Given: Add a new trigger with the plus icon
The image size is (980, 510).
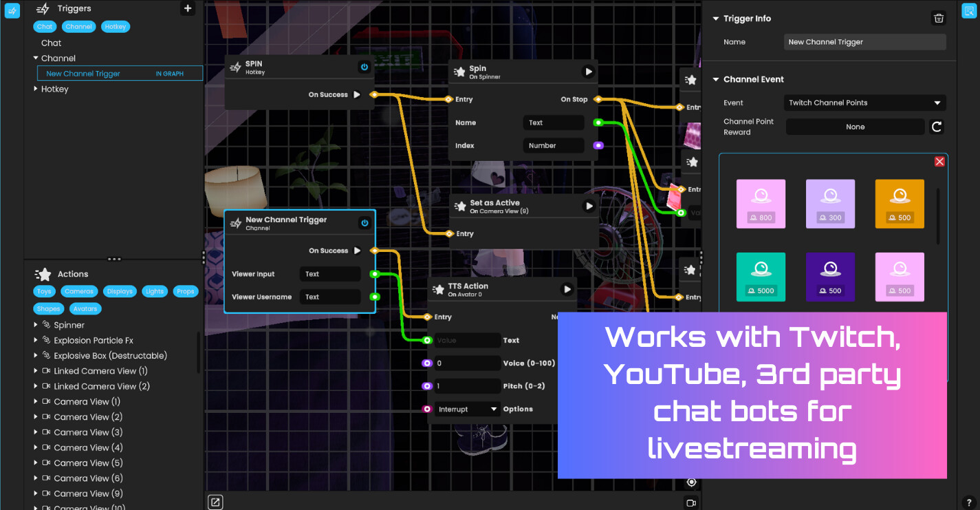Looking at the screenshot, I should 187,8.
